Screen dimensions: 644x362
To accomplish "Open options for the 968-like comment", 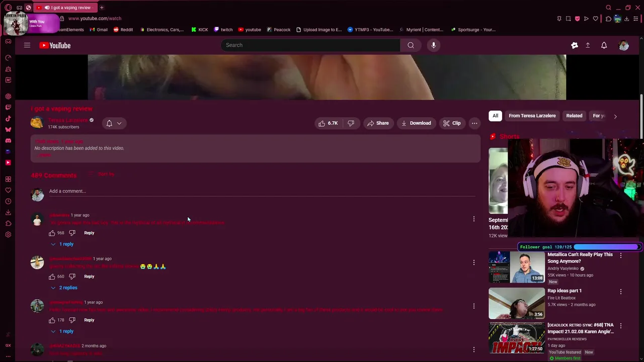I will (x=473, y=219).
